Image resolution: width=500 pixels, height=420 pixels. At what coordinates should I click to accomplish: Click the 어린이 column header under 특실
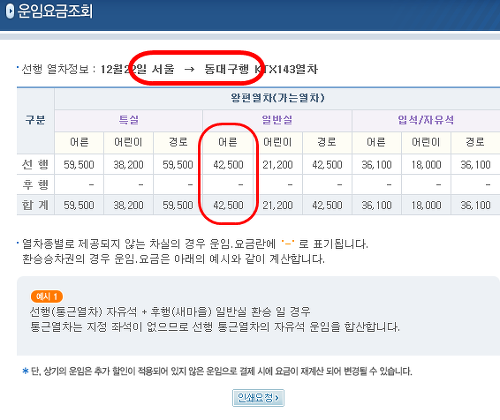tap(128, 142)
